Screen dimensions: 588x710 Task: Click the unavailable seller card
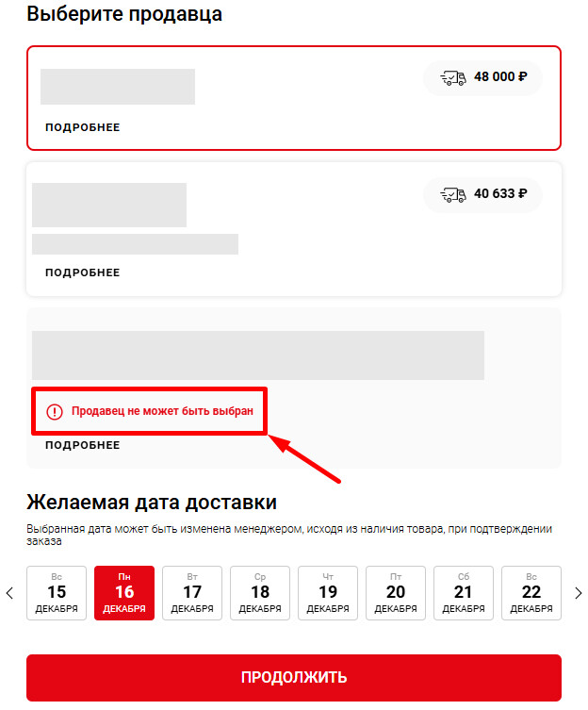(x=294, y=388)
